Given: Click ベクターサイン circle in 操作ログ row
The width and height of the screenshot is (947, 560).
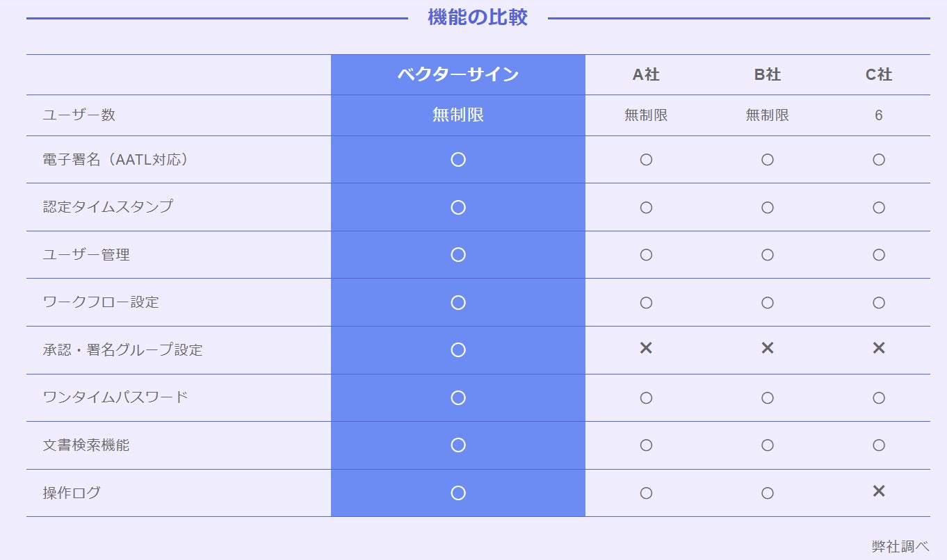Looking at the screenshot, I should (458, 493).
